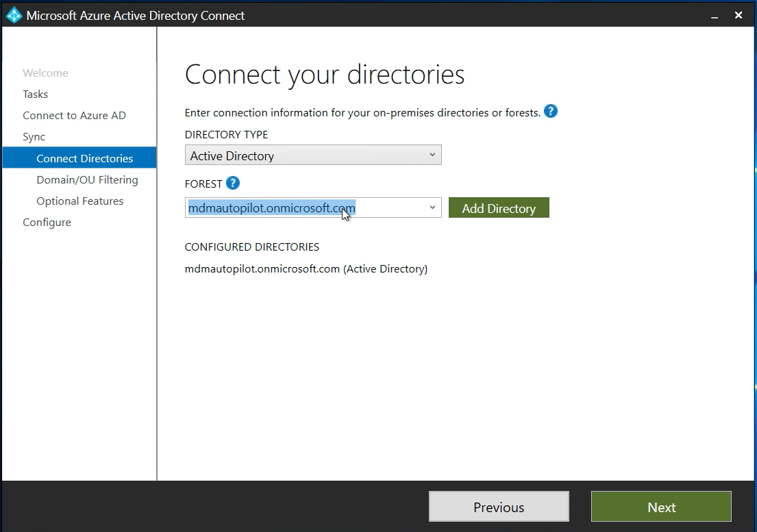
Task: Go back with the Previous button
Action: click(499, 507)
